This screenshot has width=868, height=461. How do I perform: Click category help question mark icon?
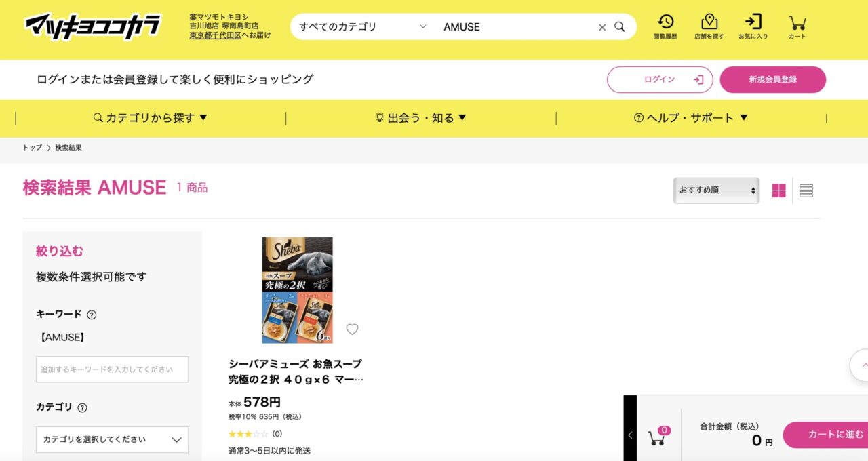click(x=82, y=407)
